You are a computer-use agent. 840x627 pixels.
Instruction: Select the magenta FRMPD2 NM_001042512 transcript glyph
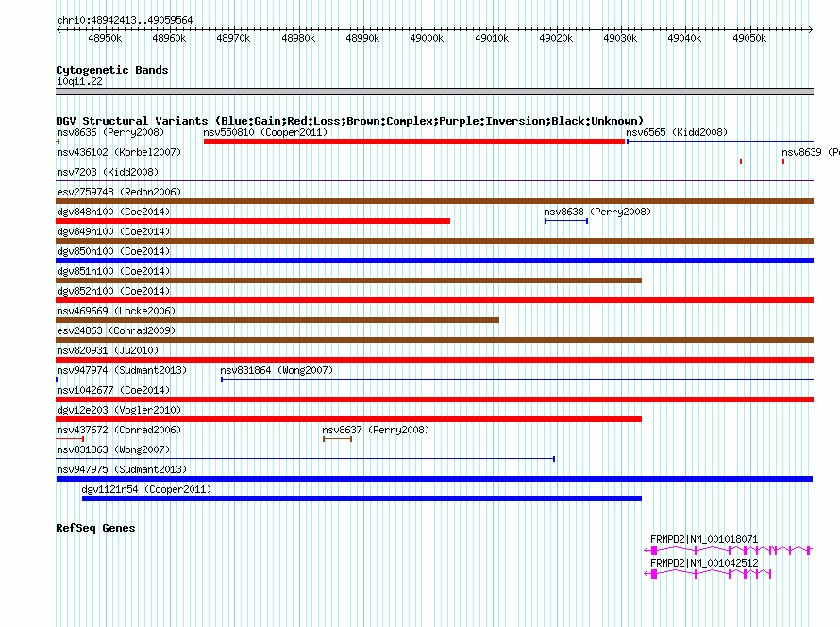coord(708,574)
